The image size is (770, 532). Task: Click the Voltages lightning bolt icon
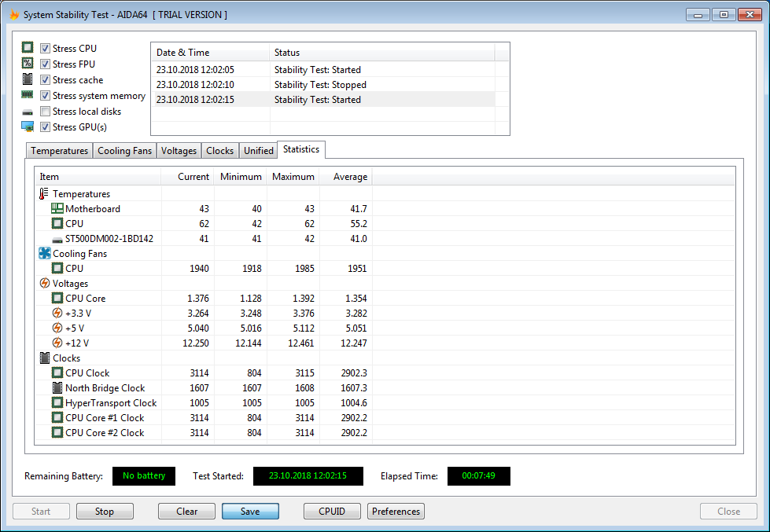(x=44, y=284)
